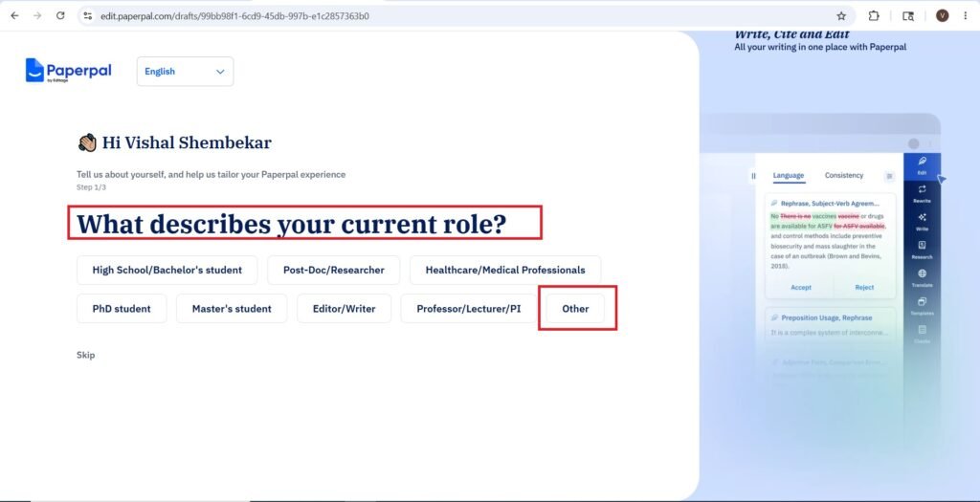Open the profile avatar V

942,16
